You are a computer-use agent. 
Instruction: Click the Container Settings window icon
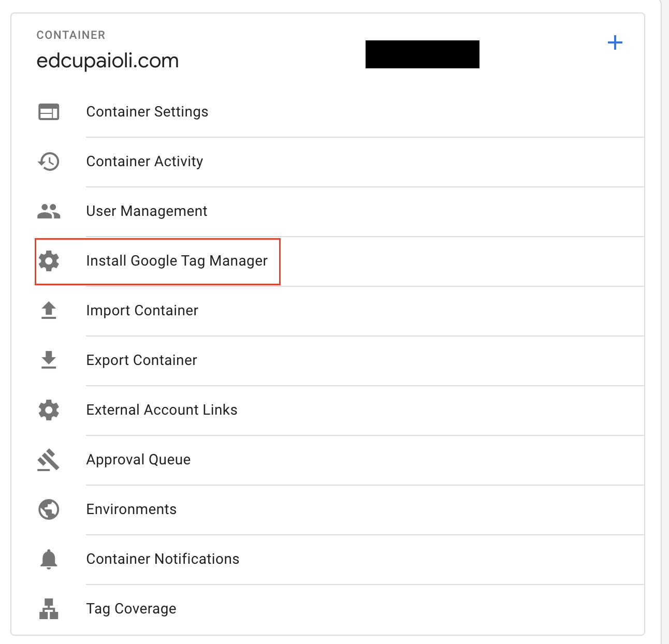[x=49, y=112]
